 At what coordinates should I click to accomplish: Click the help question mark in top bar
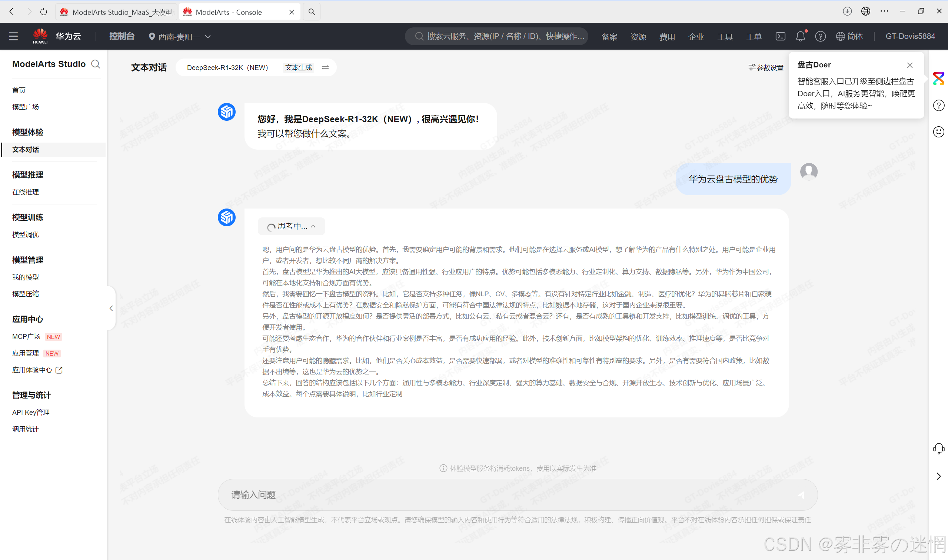[820, 36]
